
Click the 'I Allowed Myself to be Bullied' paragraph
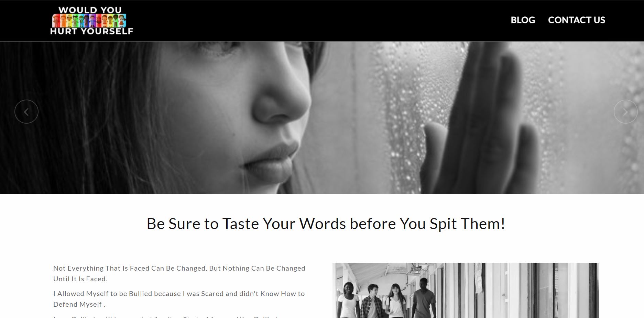[179, 299]
